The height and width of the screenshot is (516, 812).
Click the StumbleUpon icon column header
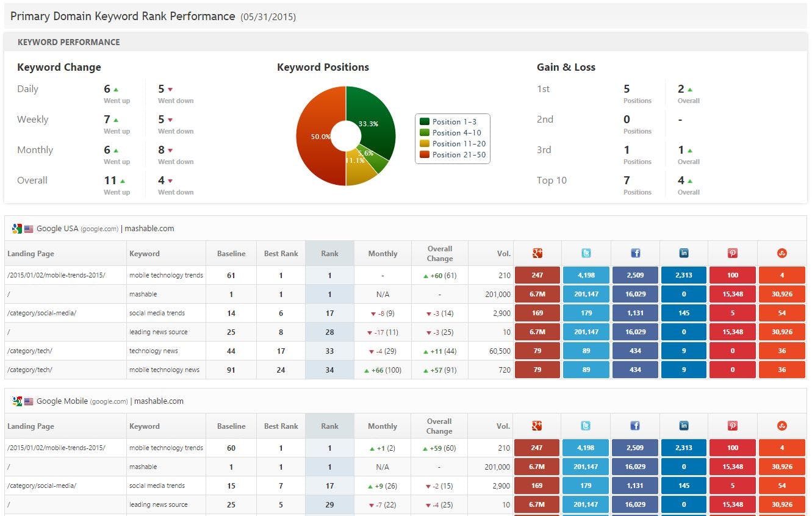click(x=781, y=253)
